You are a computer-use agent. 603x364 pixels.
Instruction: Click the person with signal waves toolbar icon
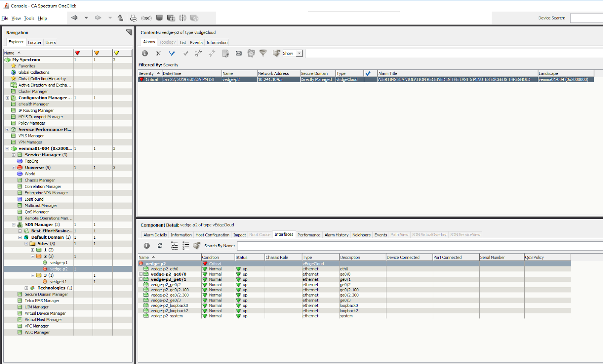pyautogui.click(x=183, y=18)
